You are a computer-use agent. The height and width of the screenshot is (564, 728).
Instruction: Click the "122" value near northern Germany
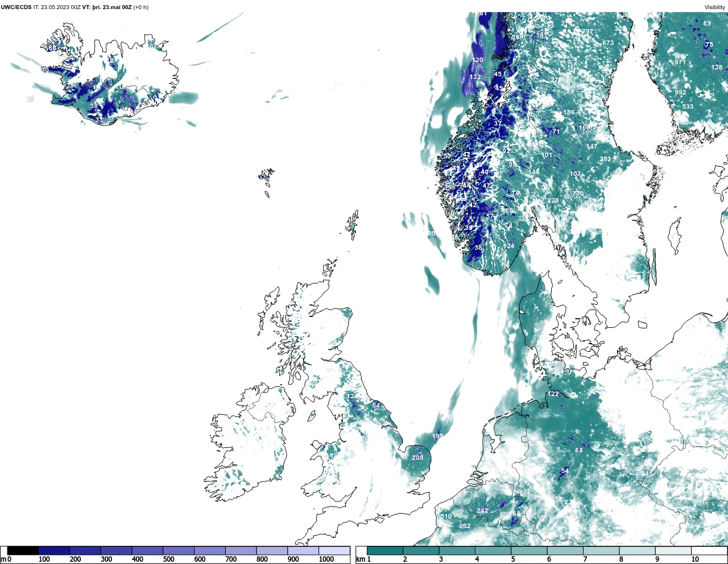click(553, 394)
